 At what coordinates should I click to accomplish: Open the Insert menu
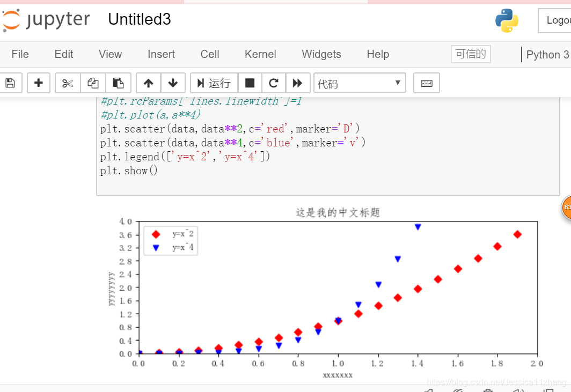[161, 54]
